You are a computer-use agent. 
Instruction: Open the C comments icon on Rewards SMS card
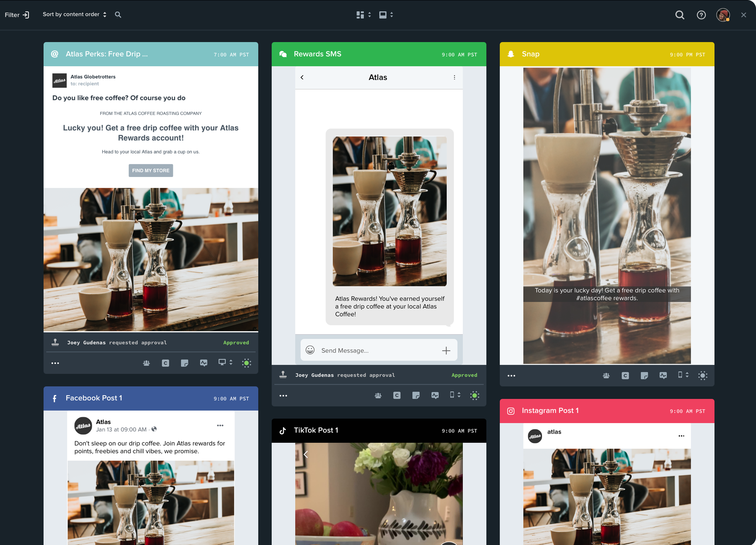click(x=397, y=396)
